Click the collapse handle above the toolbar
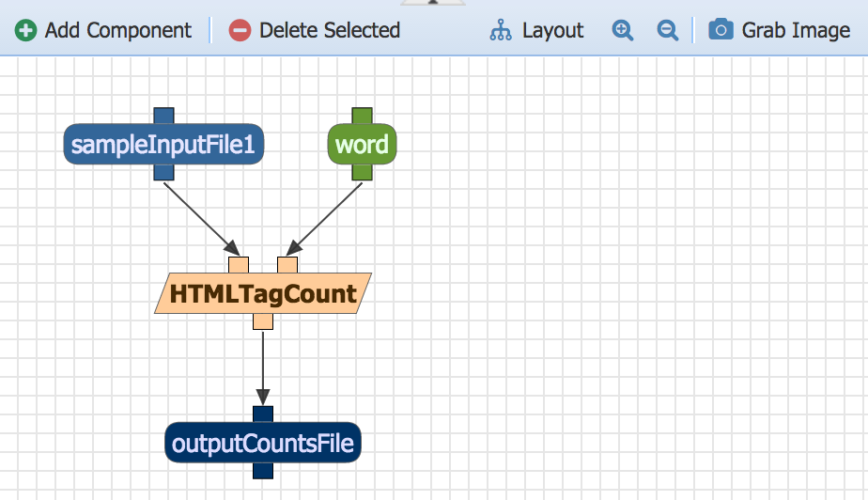Image resolution: width=868 pixels, height=500 pixels. click(433, 3)
